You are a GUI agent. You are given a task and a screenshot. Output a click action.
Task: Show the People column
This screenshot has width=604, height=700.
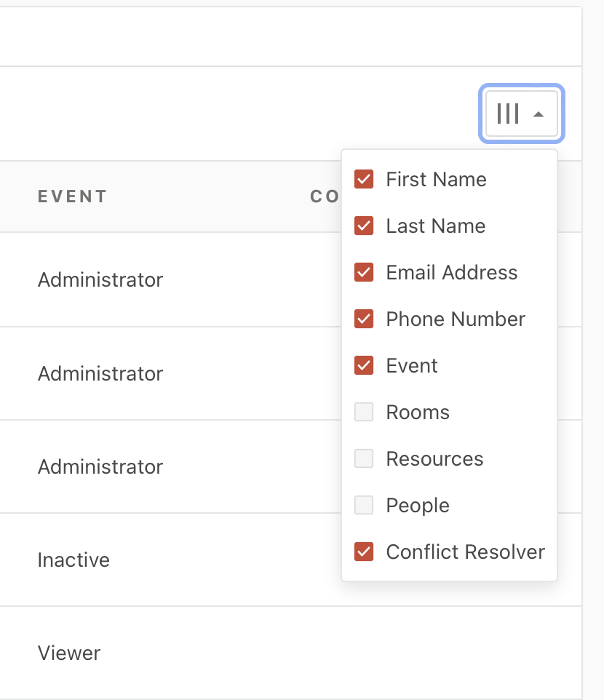click(x=364, y=505)
